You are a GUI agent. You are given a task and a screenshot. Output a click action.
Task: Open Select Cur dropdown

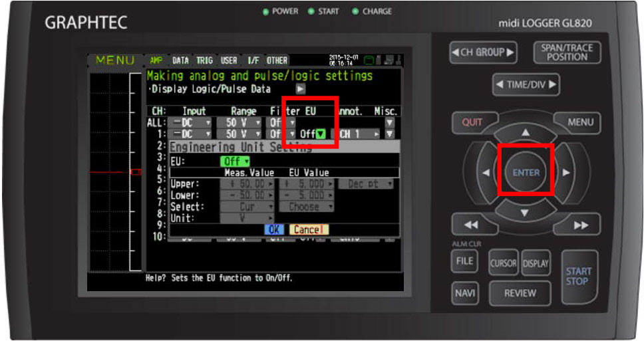(x=247, y=207)
